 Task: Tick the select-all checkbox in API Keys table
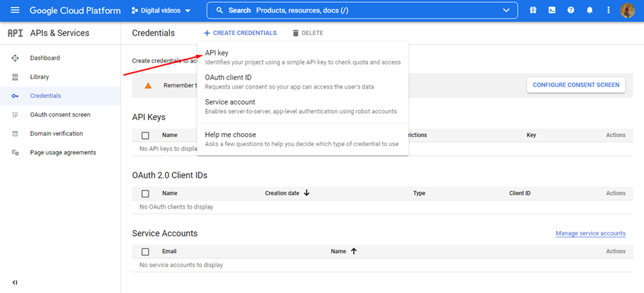click(145, 135)
